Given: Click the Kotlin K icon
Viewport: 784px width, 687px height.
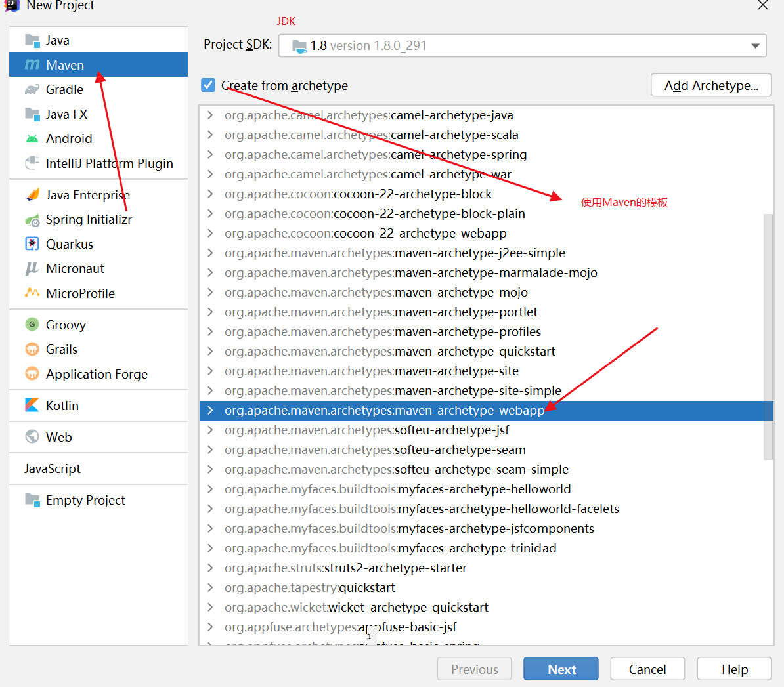Looking at the screenshot, I should click(32, 406).
